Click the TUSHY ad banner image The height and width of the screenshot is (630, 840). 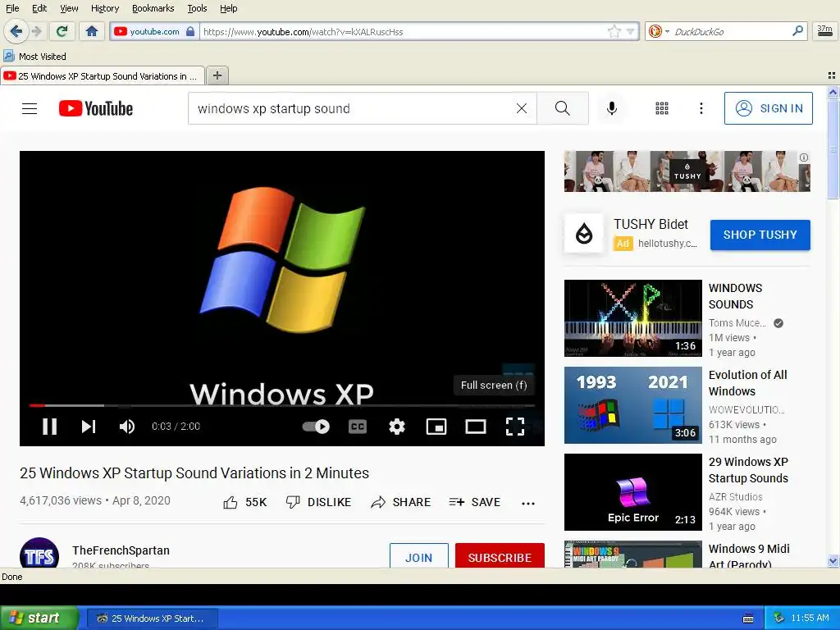point(687,171)
